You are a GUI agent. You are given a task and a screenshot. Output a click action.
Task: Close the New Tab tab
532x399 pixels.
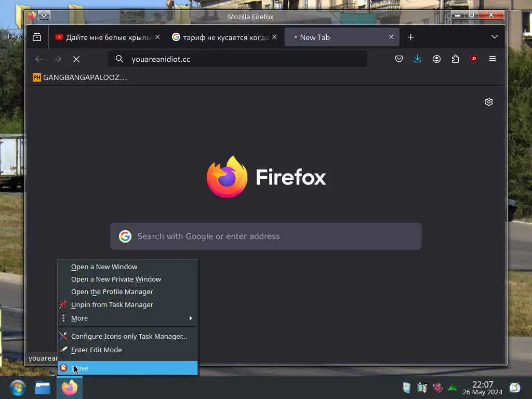391,37
